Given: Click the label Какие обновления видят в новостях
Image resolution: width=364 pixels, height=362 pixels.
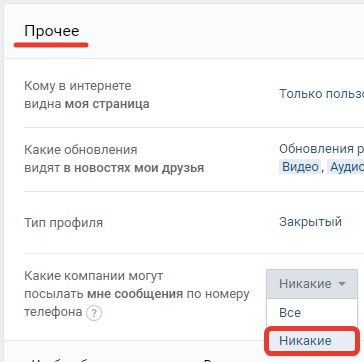Looking at the screenshot, I should [x=114, y=159].
